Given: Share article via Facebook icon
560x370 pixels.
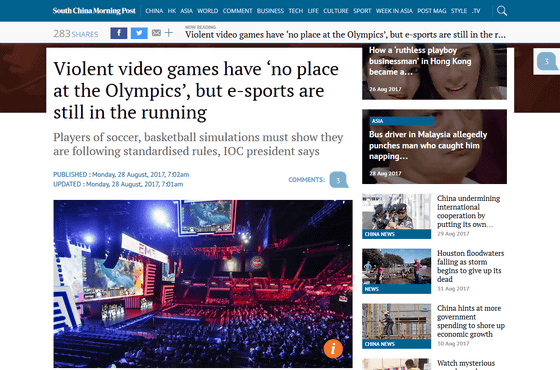Looking at the screenshot, I should point(119,33).
